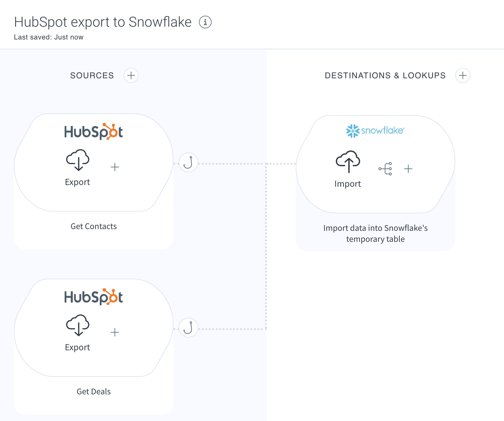Click the HubSpot logo in the Get Contacts card
The height and width of the screenshot is (421, 504).
click(x=94, y=132)
